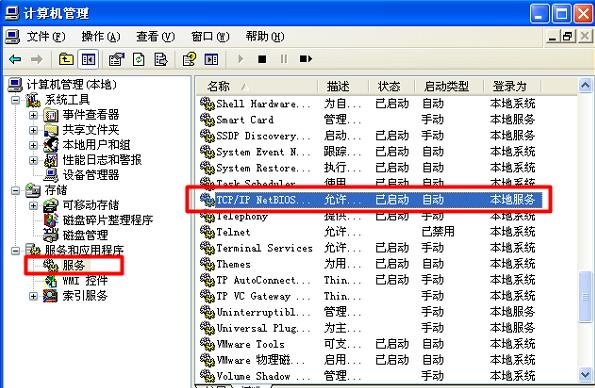Sort by the 登录为 column header

coord(512,87)
